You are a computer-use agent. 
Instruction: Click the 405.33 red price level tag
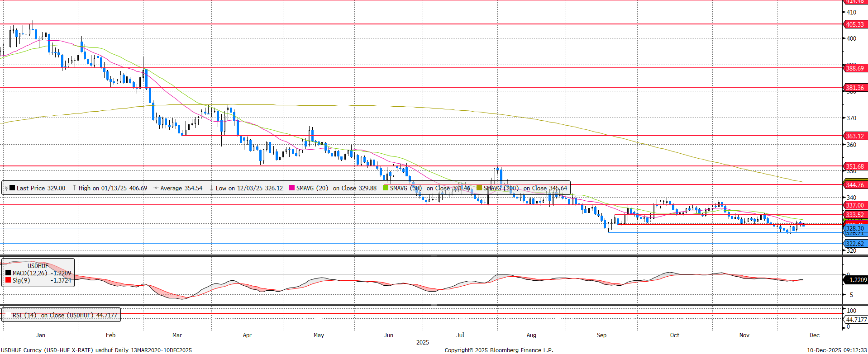854,24
